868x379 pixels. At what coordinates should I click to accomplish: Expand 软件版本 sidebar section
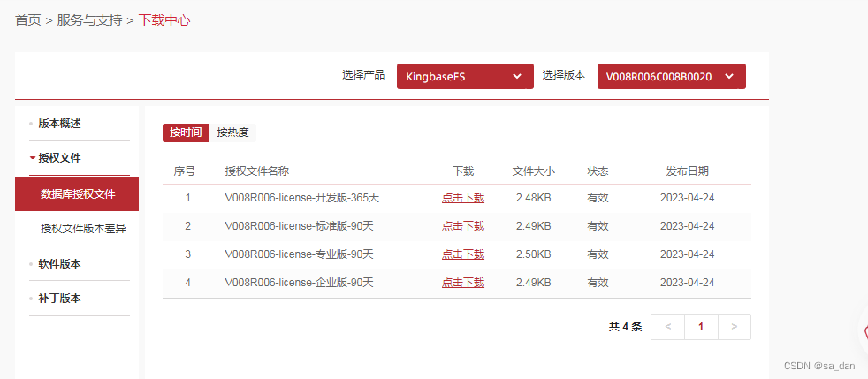click(60, 264)
